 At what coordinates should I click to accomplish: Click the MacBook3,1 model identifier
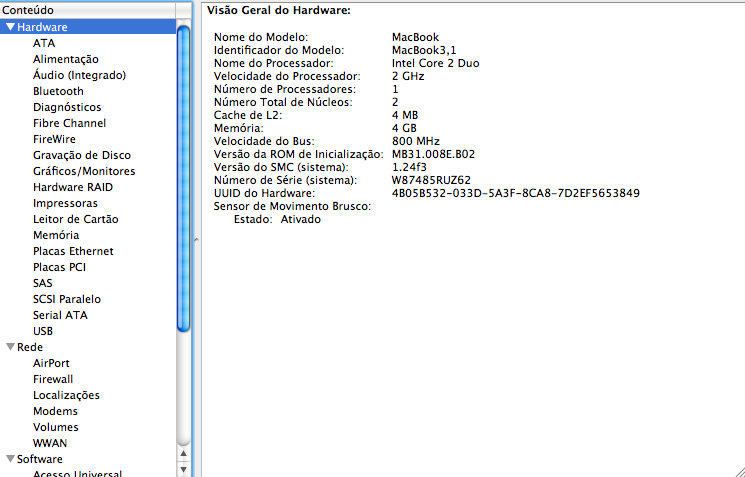(x=424, y=50)
